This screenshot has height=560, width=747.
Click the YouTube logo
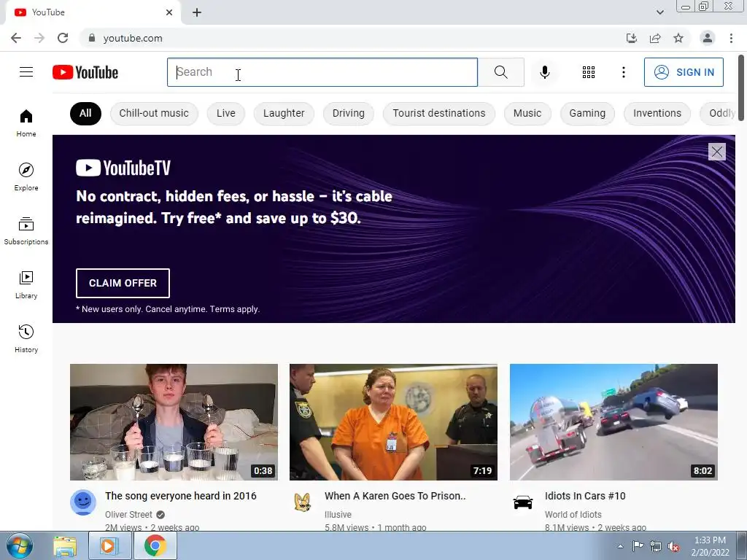point(85,72)
